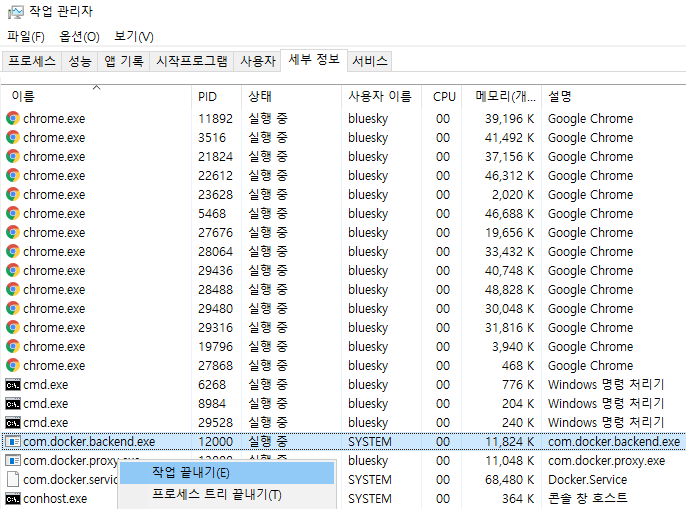Click PID 27868 cell

(215, 365)
